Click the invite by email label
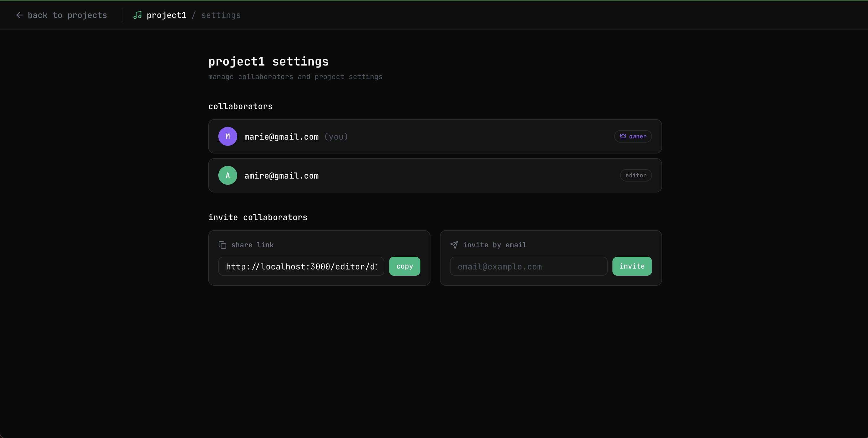The width and height of the screenshot is (868, 438). click(494, 245)
